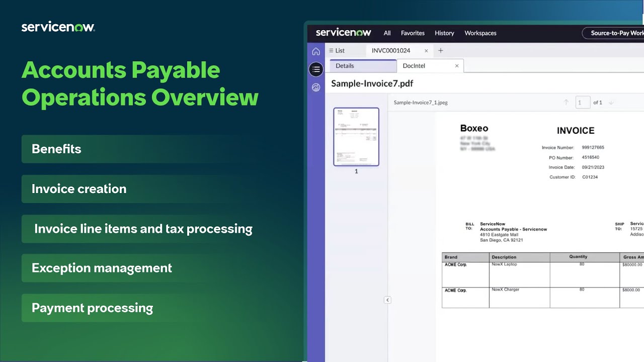Screen dimensions: 644x362
Task: Click the NowX Laptop description cell
Action: [519, 274]
